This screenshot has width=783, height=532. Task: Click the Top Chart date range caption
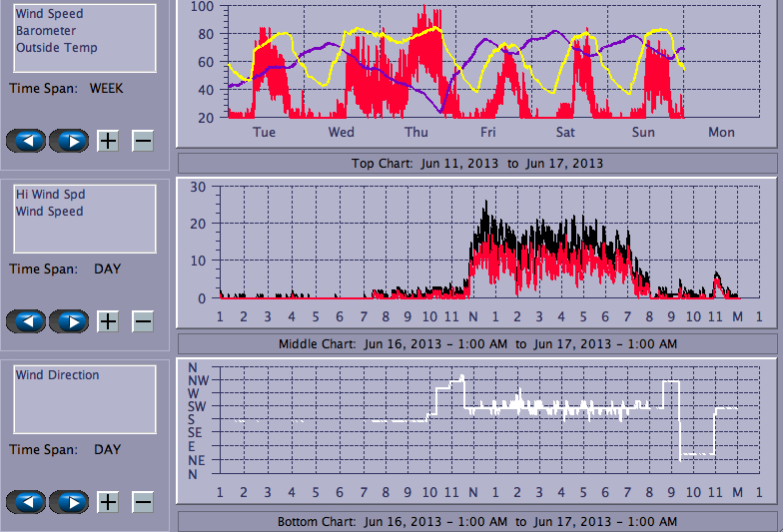tap(476, 164)
